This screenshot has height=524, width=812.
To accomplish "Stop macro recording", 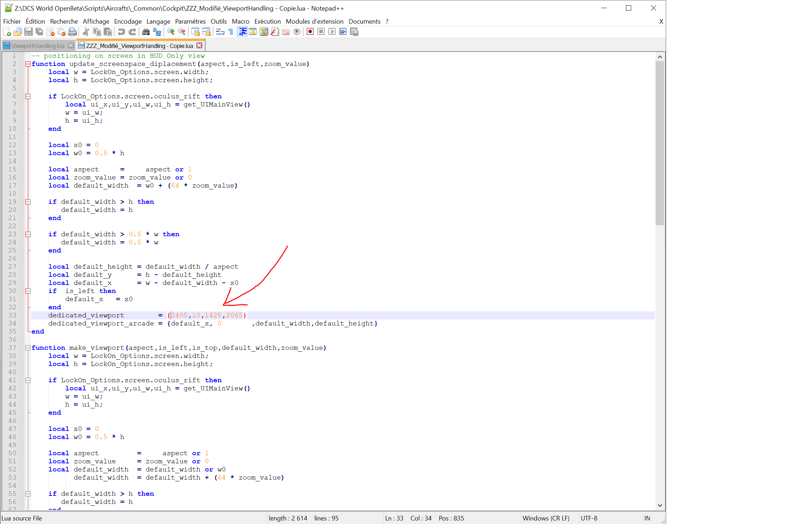I will coord(321,32).
